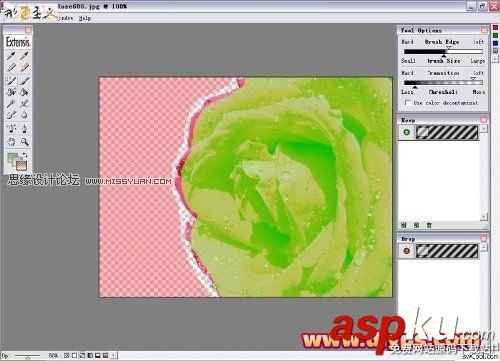Click green new color icon in Keep panel
Viewport: 500px width, 361px height.
pyautogui.click(x=416, y=225)
